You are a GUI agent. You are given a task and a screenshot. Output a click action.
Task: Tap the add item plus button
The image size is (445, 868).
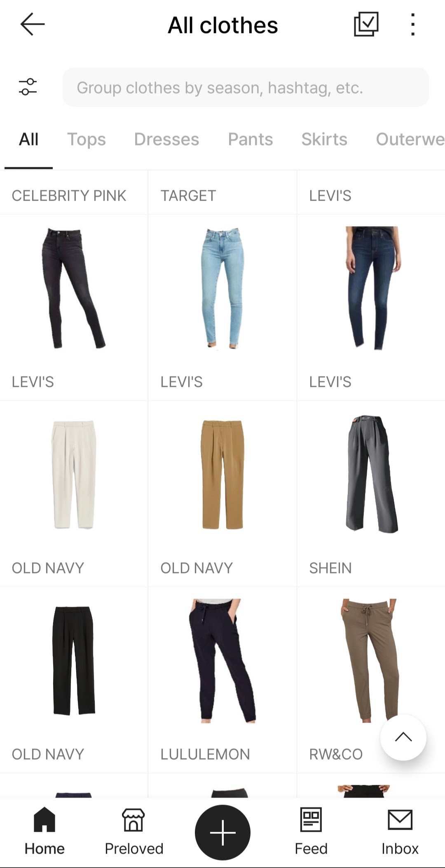222,832
